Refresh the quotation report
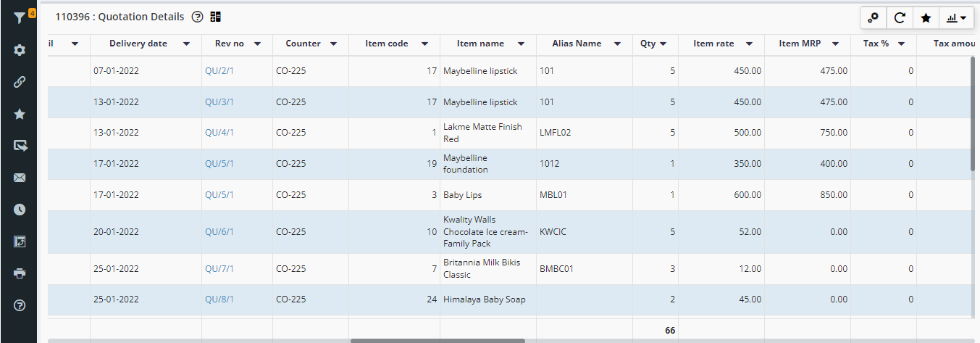 click(900, 18)
